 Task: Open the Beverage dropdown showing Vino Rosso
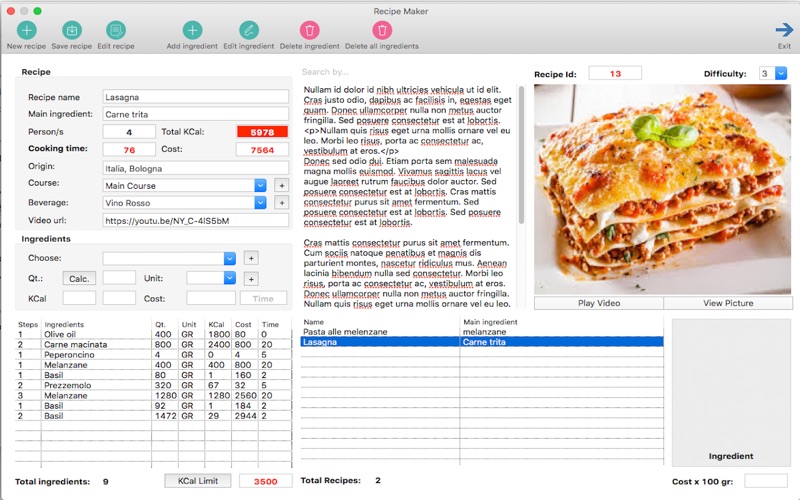point(260,203)
